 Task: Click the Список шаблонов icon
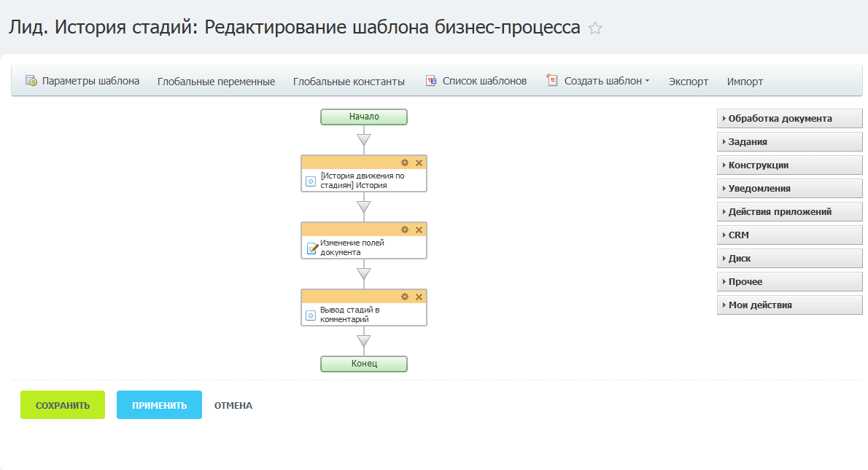[x=431, y=81]
